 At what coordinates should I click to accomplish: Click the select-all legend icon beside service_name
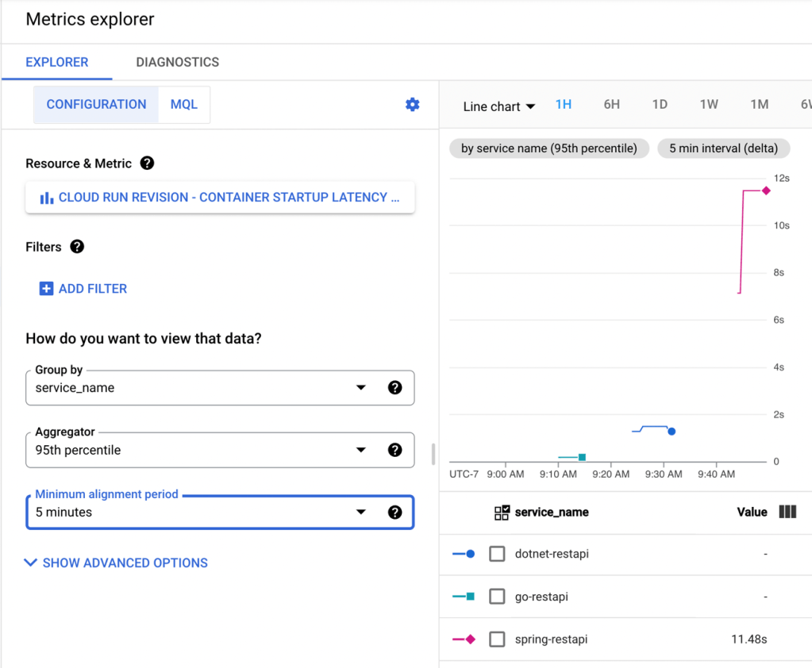[502, 513]
